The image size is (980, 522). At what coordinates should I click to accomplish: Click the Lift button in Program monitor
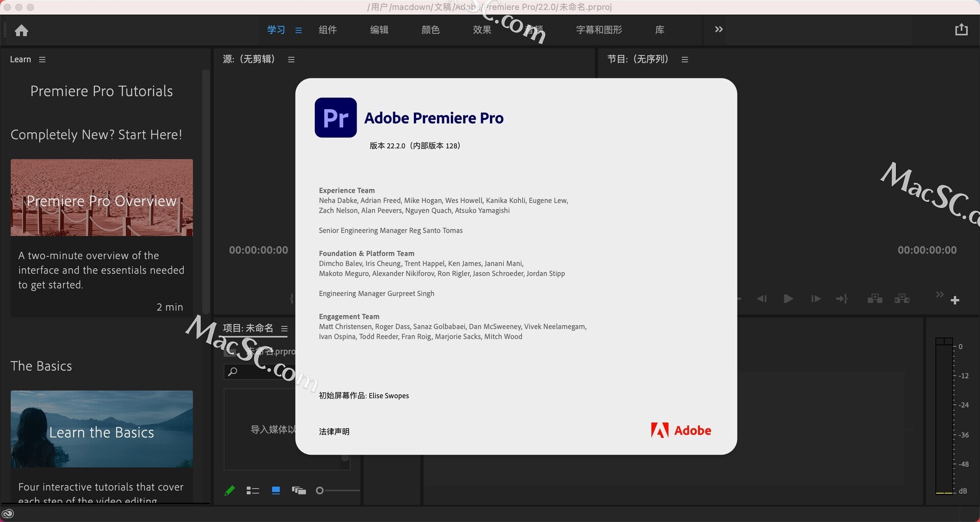pos(875,299)
